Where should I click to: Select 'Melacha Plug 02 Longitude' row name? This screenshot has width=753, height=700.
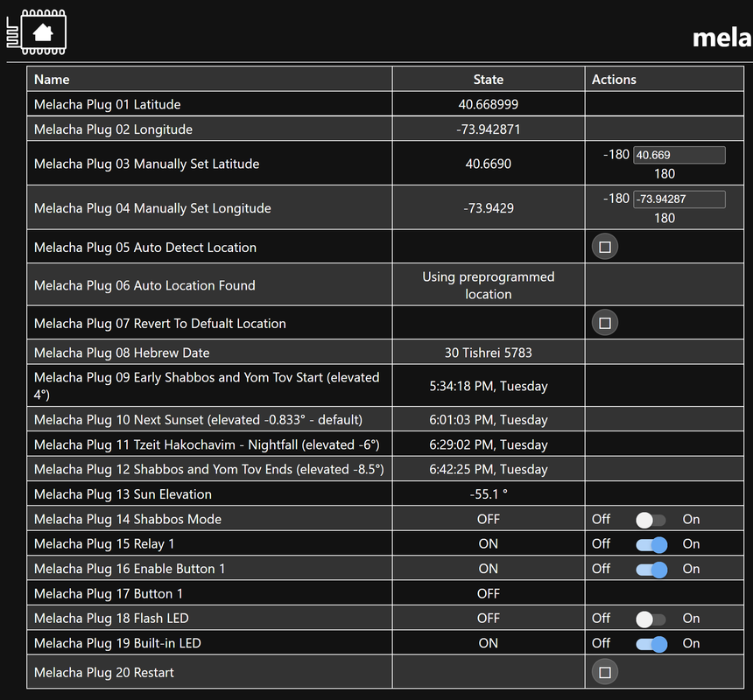[113, 129]
